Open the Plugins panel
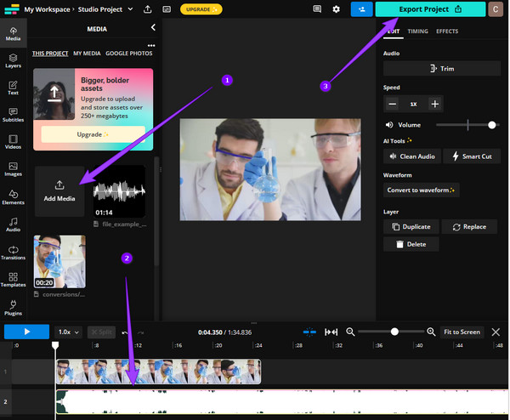The image size is (510, 420). pos(13,308)
